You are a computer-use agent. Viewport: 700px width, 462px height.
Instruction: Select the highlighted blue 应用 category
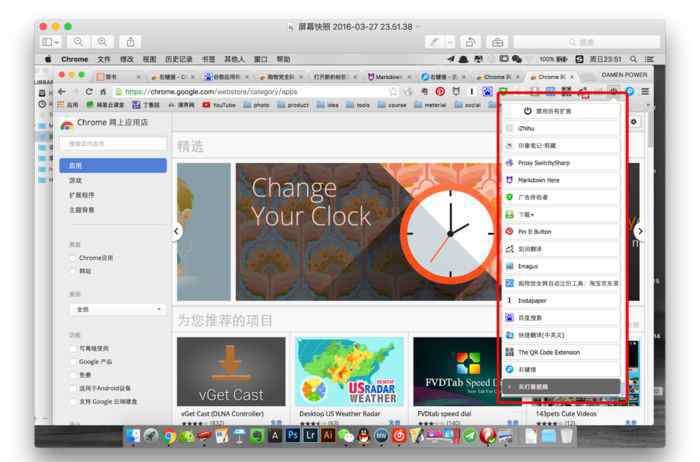(x=113, y=165)
